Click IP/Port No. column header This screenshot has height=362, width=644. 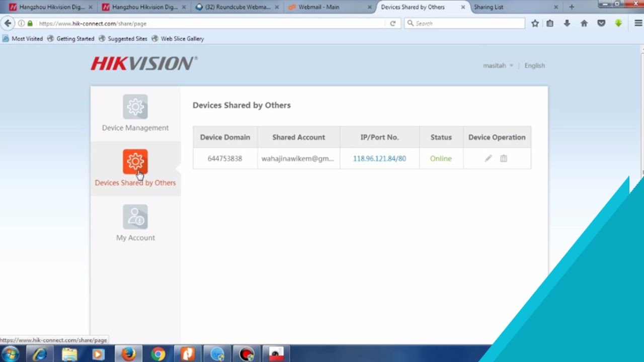click(x=379, y=137)
